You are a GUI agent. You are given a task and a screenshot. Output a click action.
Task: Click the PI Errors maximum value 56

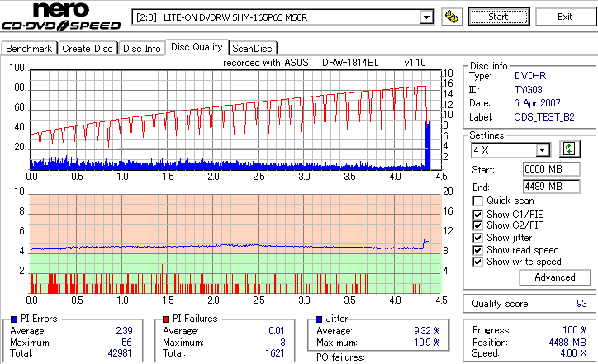click(x=126, y=343)
